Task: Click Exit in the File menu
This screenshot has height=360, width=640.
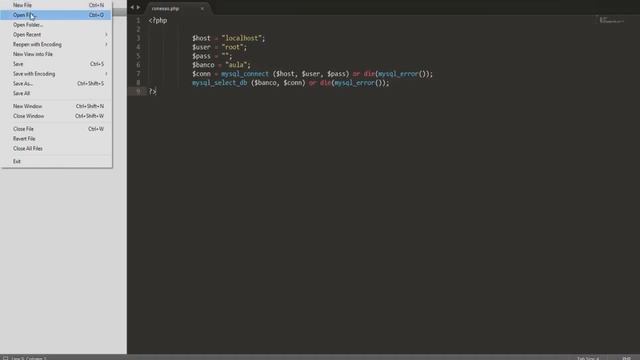Action: point(56,161)
